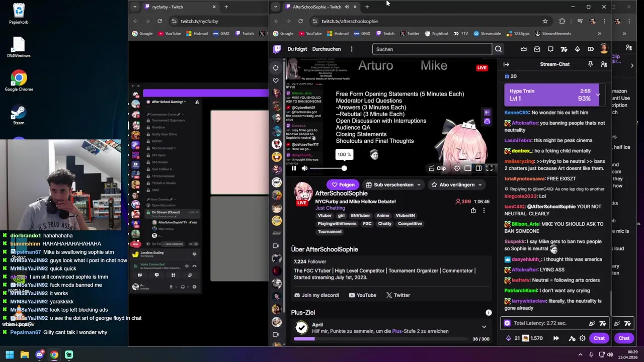Click the Folgen heart button

pos(343,185)
